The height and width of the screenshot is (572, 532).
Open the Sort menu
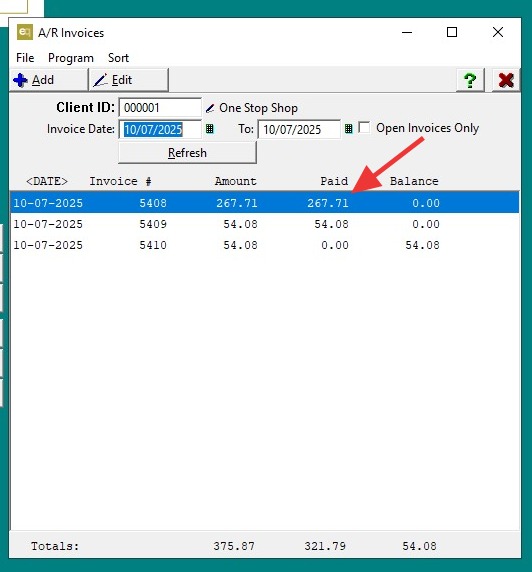click(x=118, y=58)
